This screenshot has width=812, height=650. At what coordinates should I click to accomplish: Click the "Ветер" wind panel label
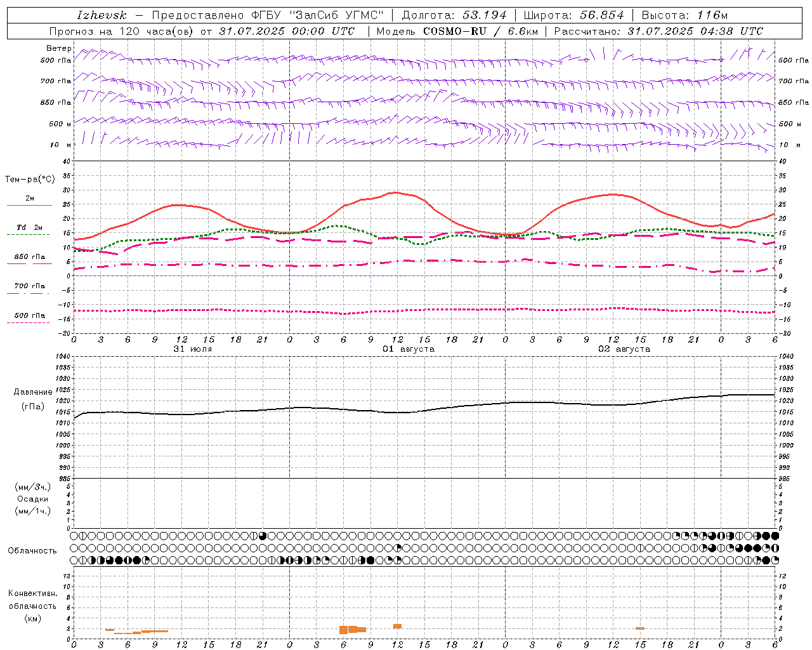point(59,48)
